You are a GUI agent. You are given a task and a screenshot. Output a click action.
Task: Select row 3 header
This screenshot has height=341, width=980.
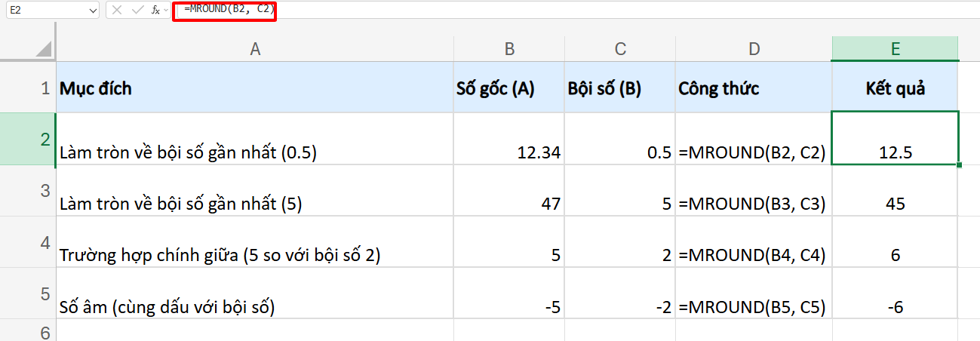(x=45, y=190)
